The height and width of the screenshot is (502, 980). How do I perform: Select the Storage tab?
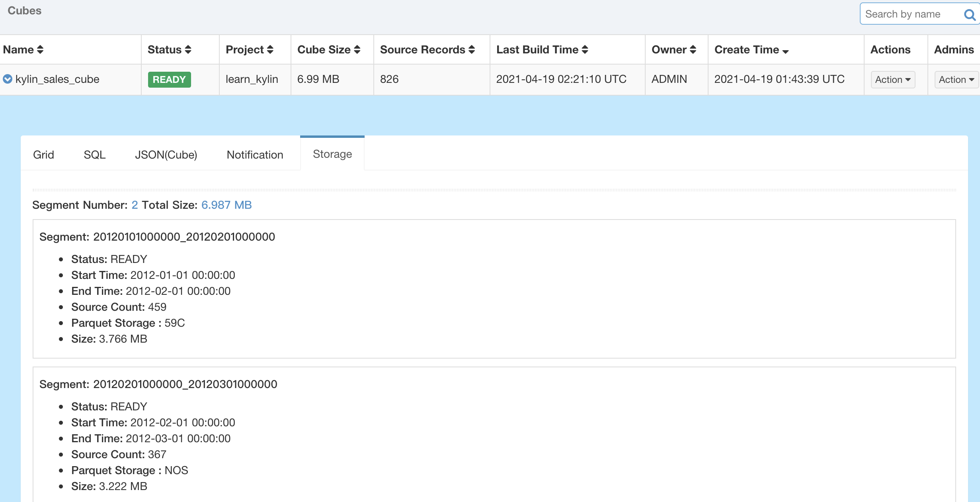[x=332, y=154]
